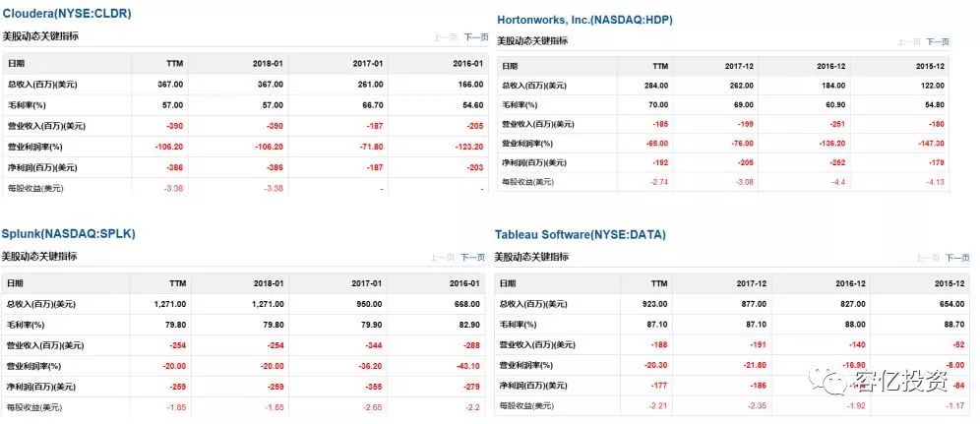Open the Cloudera(NYSE:CLDR) title link
980x424 pixels.
67,13
